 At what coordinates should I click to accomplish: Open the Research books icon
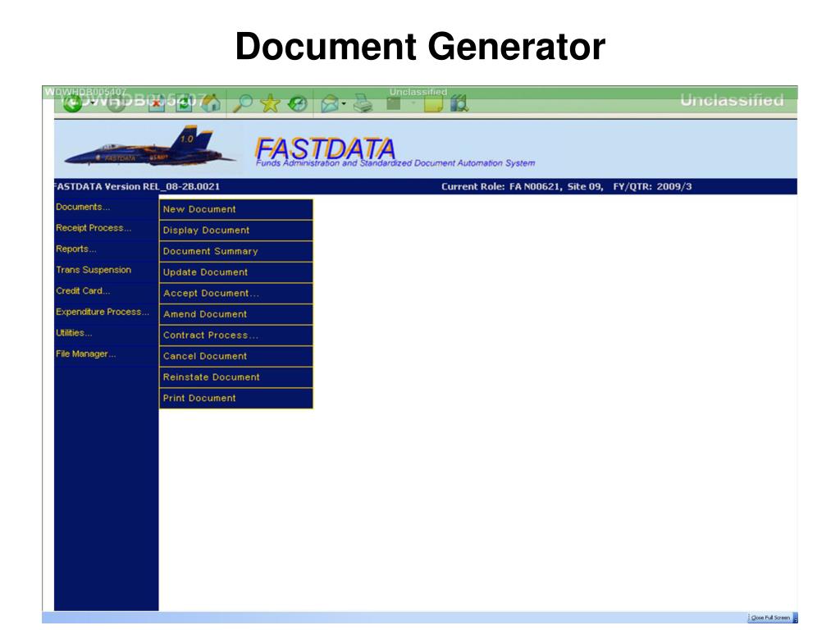(x=459, y=103)
